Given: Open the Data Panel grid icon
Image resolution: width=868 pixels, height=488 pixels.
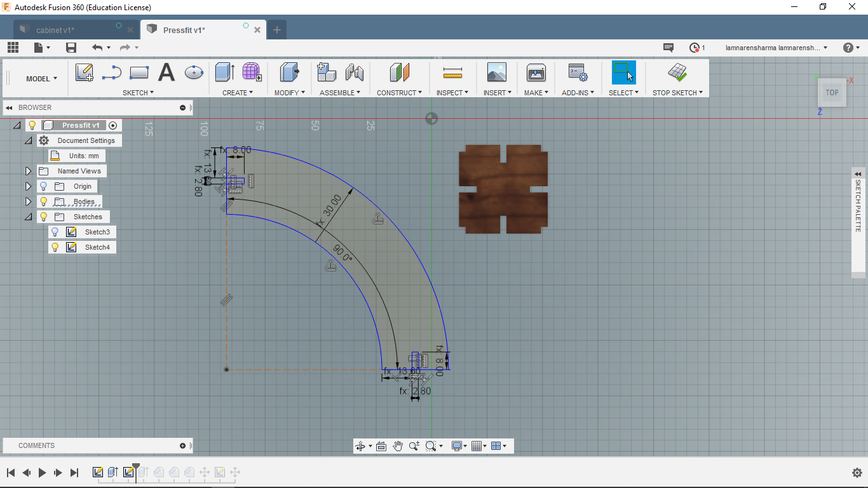Looking at the screenshot, I should (13, 48).
